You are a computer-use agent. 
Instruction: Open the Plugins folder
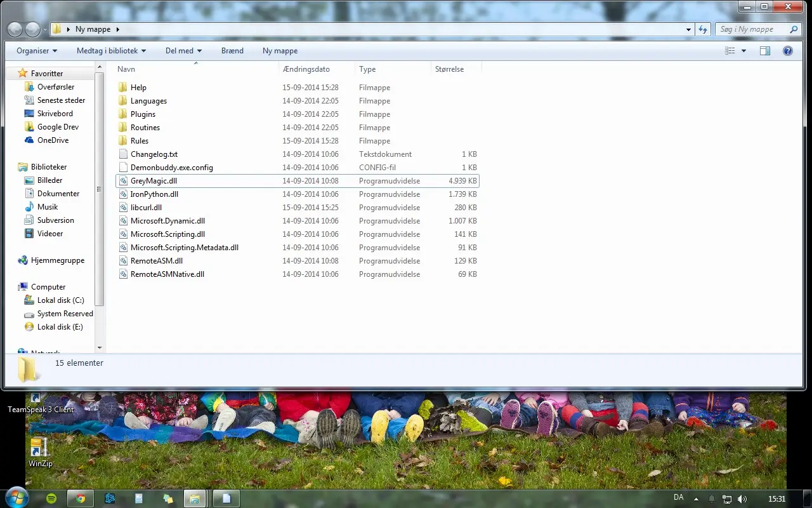[x=143, y=114]
